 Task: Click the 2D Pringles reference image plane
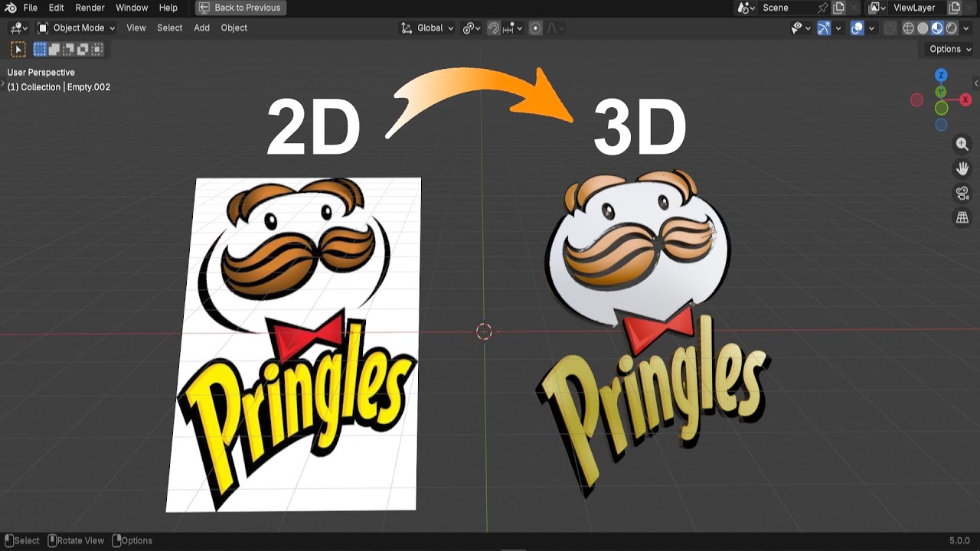pyautogui.click(x=292, y=344)
